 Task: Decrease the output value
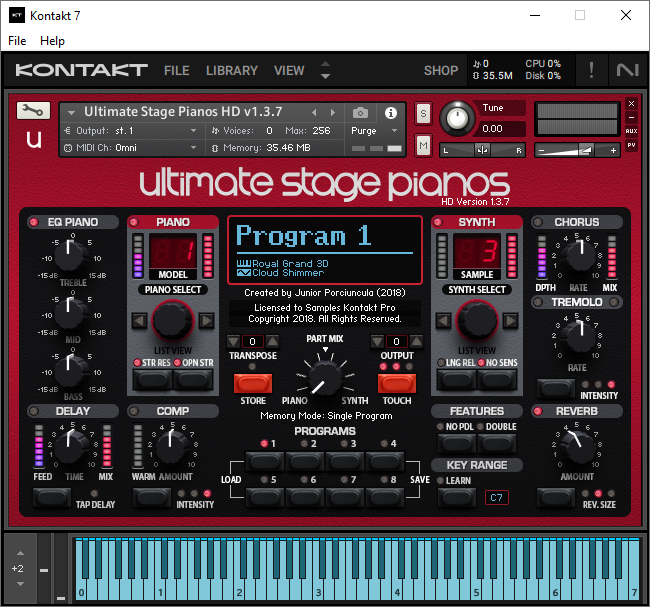377,342
